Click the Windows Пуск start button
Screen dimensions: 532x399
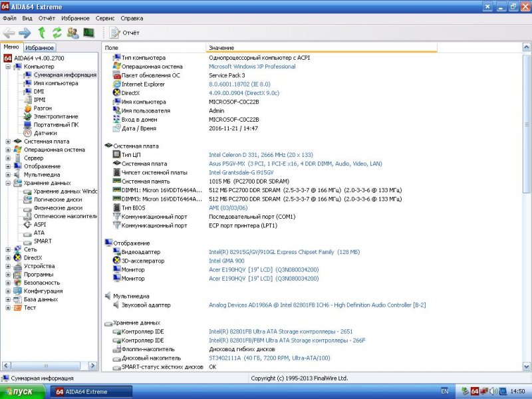[x=23, y=392]
